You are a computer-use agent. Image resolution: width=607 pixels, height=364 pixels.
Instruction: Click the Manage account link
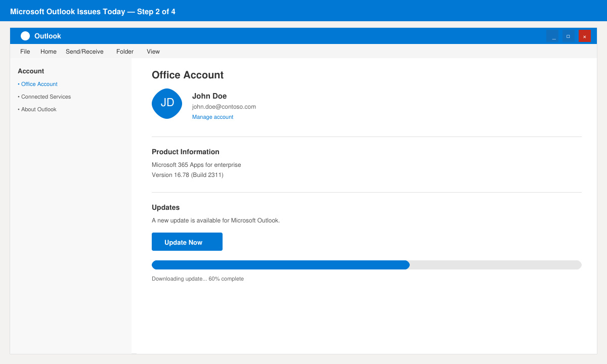click(x=213, y=117)
